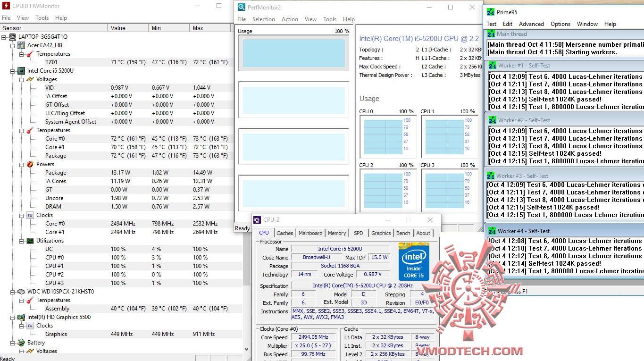The image size is (644, 361).
Task: Collapse the WDC WD10SPCX-21KHST0 node
Action: (13, 292)
